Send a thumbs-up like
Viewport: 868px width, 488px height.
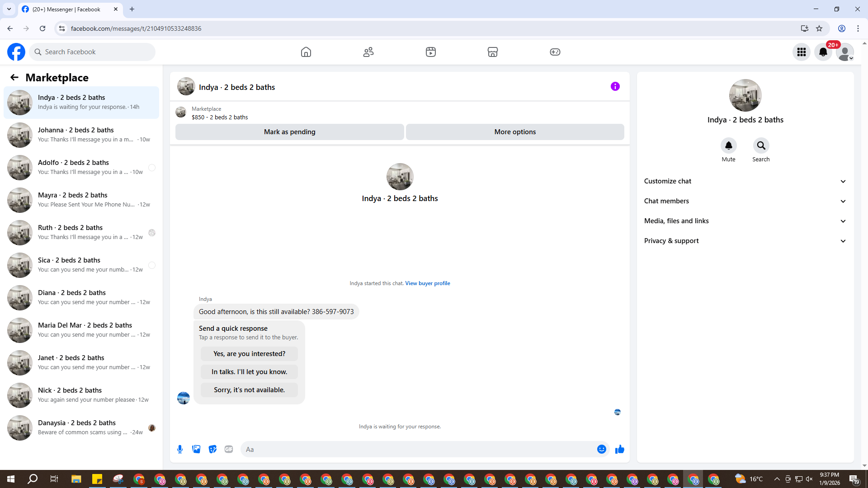[x=620, y=449]
